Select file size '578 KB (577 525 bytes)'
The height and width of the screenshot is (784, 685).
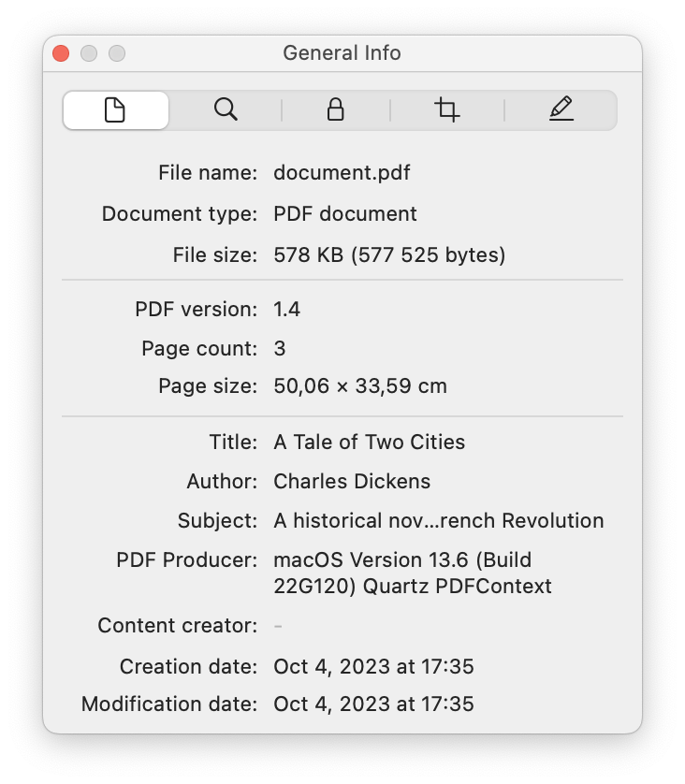(389, 255)
